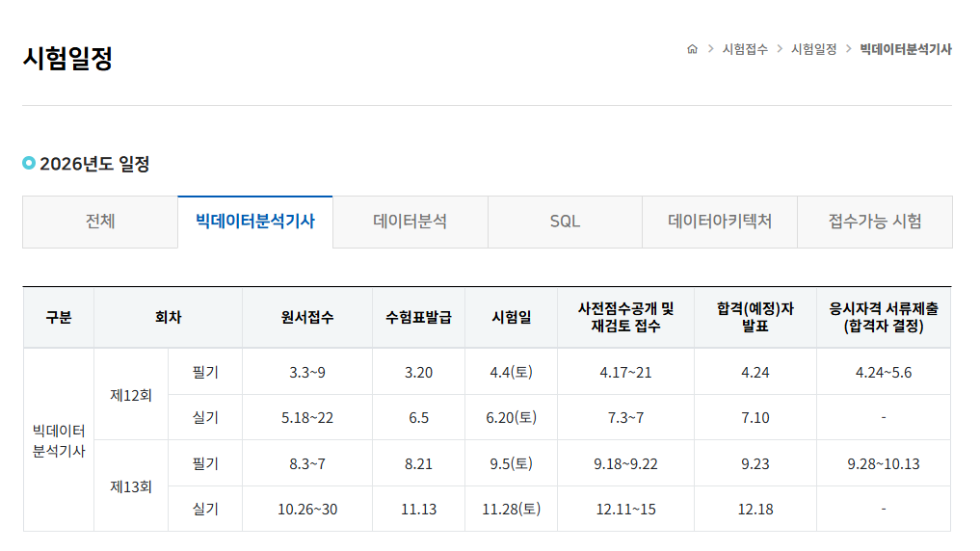Viewport: 980px width, 551px height.
Task: Click exam date 6.20(토)
Action: 512,417
